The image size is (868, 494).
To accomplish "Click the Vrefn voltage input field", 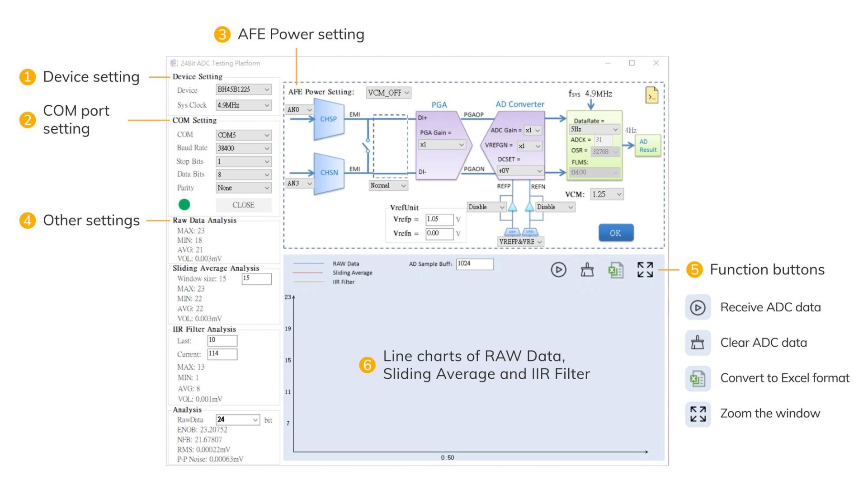I will [x=439, y=233].
